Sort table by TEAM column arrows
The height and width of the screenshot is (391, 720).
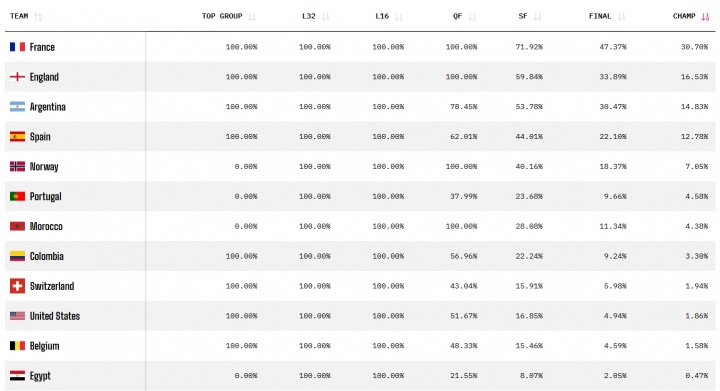(x=38, y=17)
